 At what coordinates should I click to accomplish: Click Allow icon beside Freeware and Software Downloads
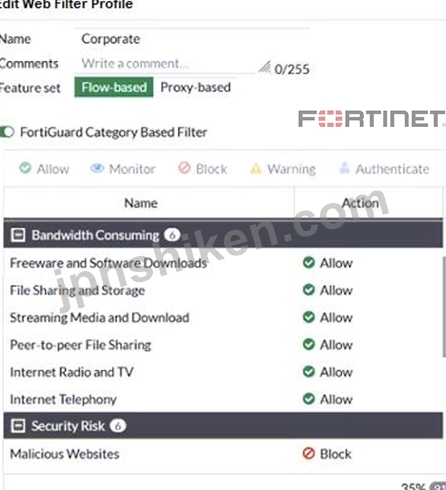click(x=309, y=262)
